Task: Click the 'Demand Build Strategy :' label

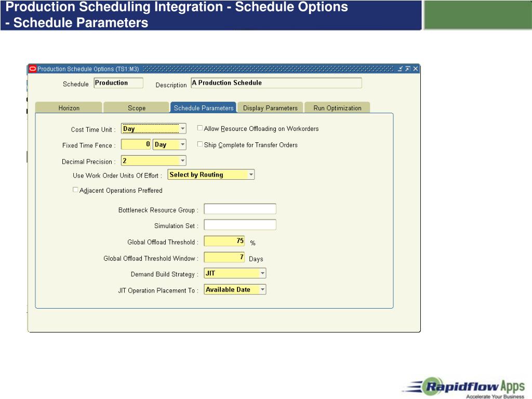Action: pyautogui.click(x=165, y=274)
